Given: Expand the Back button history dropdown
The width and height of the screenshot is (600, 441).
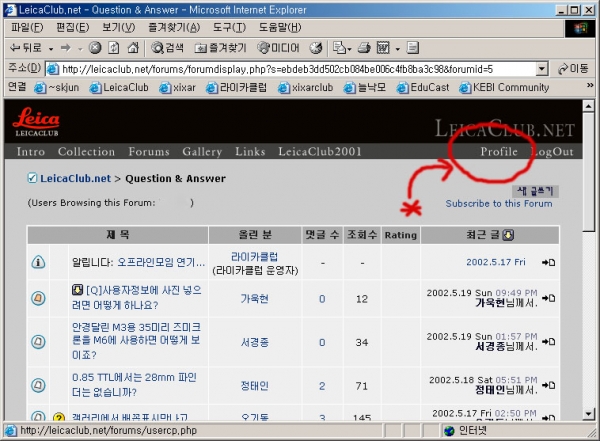Looking at the screenshot, I should click(x=51, y=49).
